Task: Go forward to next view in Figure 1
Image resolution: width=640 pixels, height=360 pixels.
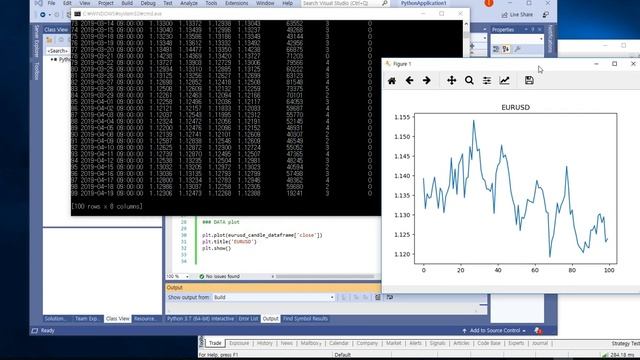Action: [x=427, y=80]
